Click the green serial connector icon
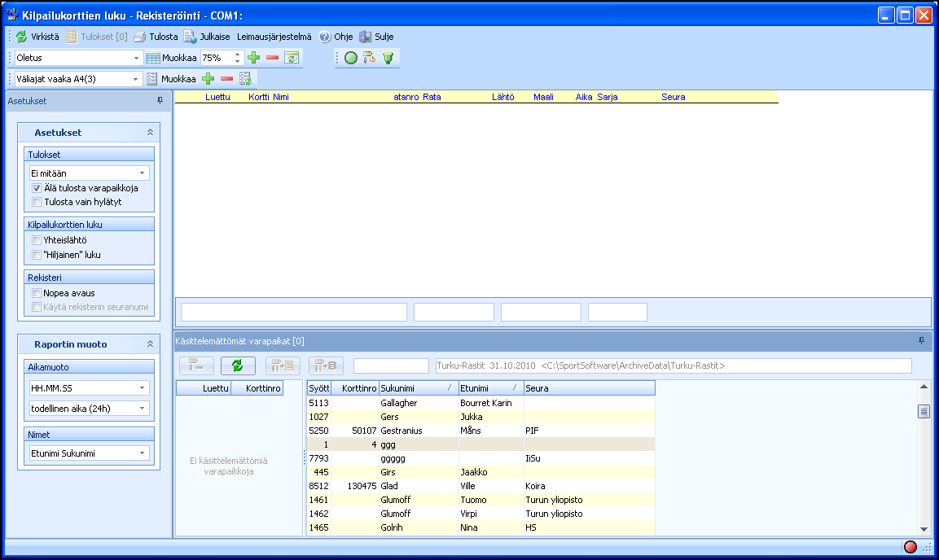The image size is (939, 560). pos(388,58)
